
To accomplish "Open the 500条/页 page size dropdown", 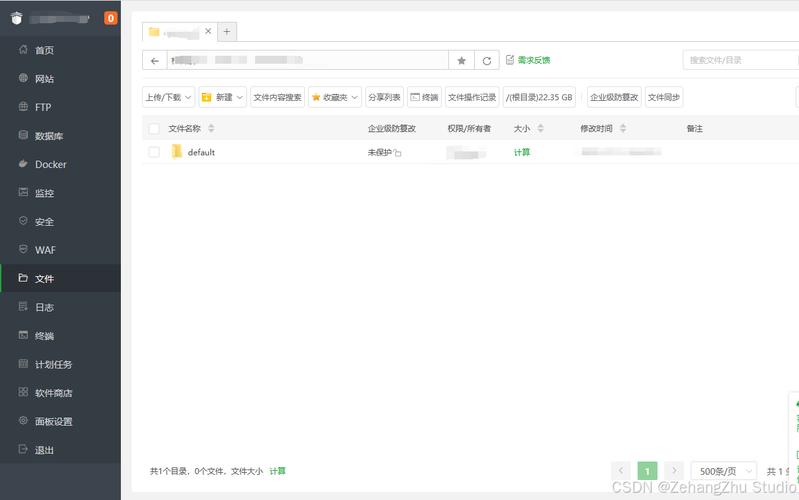I will [x=724, y=471].
